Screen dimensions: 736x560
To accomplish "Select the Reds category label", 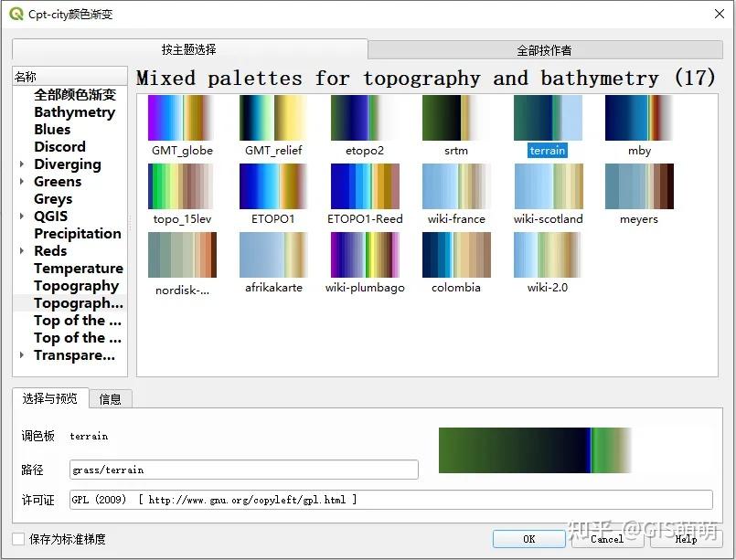I will coord(50,251).
